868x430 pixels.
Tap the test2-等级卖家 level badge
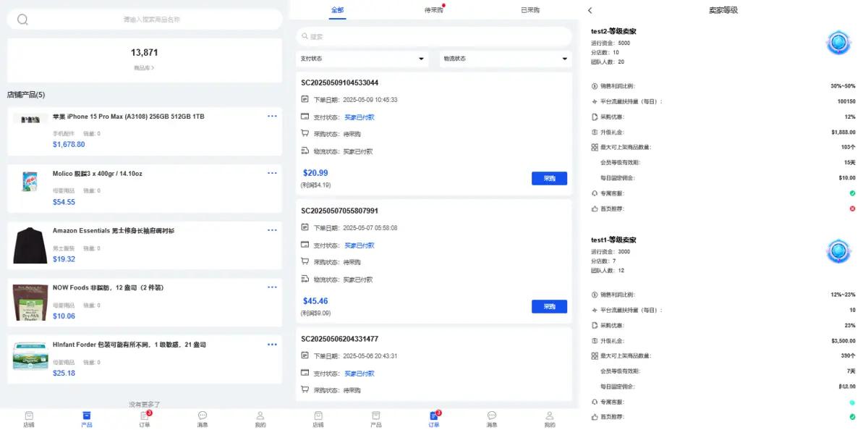pos(839,43)
